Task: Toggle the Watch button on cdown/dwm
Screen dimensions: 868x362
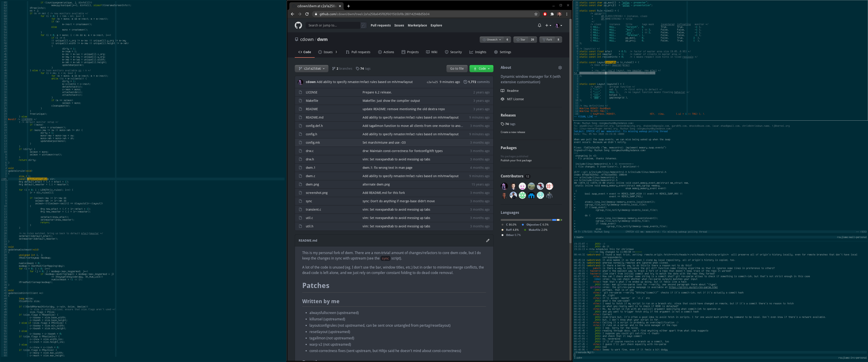Action: 491,39
